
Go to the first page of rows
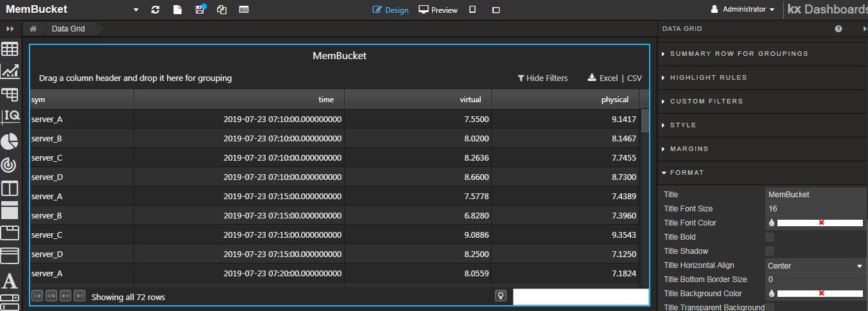[37, 296]
